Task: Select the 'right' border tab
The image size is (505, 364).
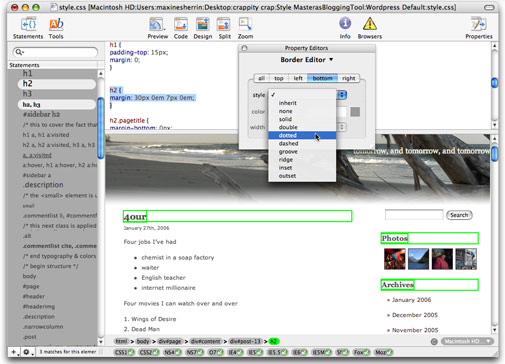Action: tap(349, 78)
